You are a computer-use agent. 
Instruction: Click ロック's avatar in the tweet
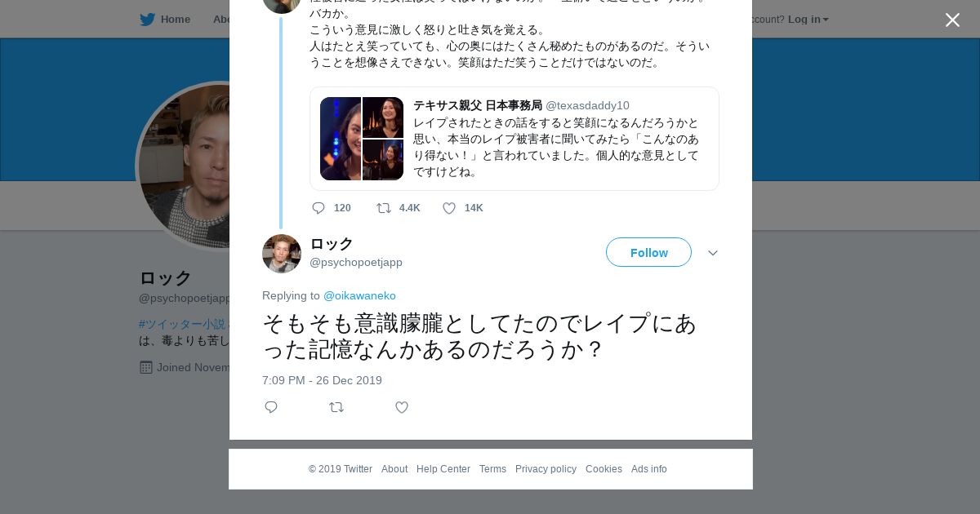[282, 253]
